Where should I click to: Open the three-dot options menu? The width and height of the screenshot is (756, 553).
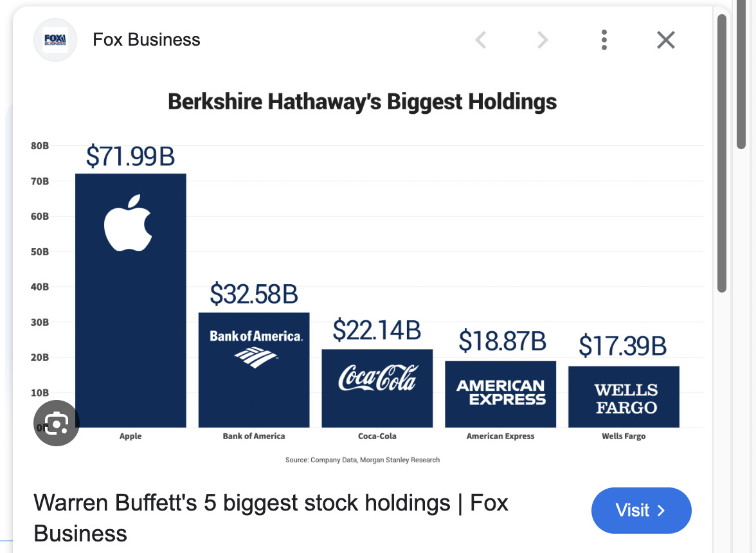click(604, 39)
